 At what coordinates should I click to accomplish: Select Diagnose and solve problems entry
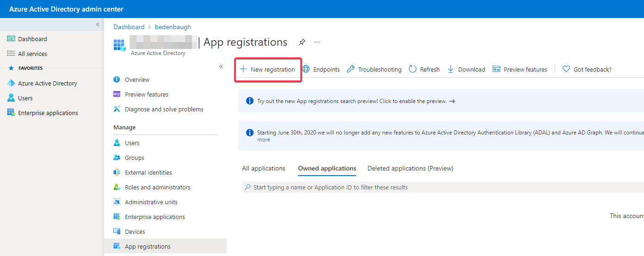165,109
